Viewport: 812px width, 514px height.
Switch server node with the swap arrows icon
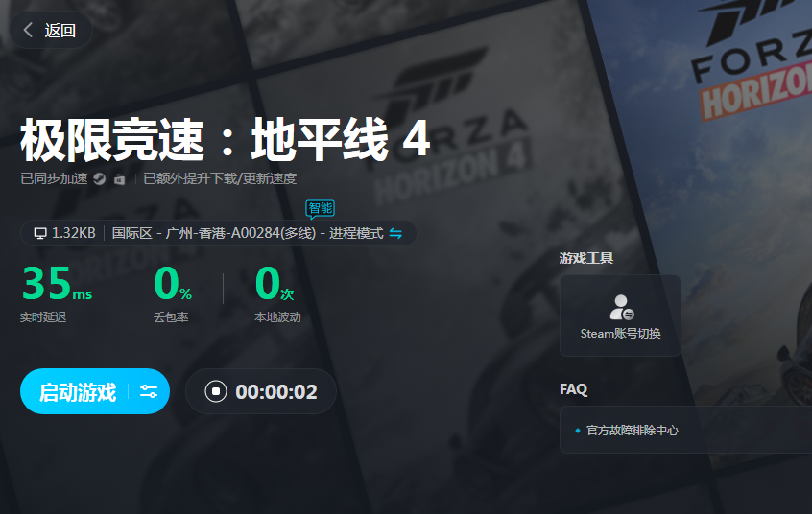point(395,233)
